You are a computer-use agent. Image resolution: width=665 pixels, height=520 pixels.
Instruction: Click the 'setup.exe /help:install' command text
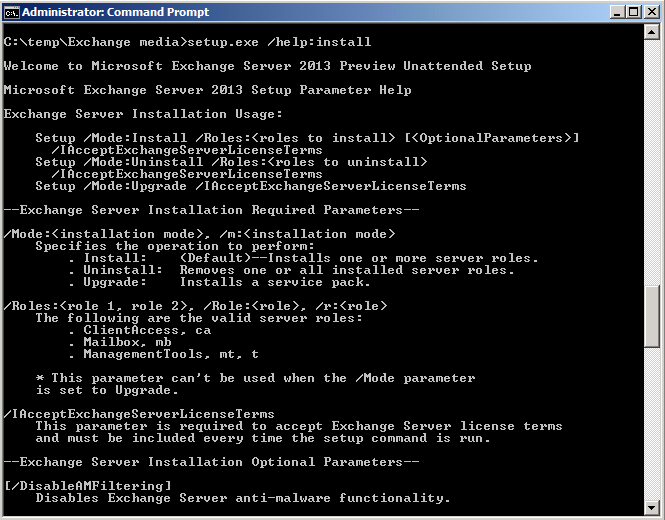(x=279, y=42)
